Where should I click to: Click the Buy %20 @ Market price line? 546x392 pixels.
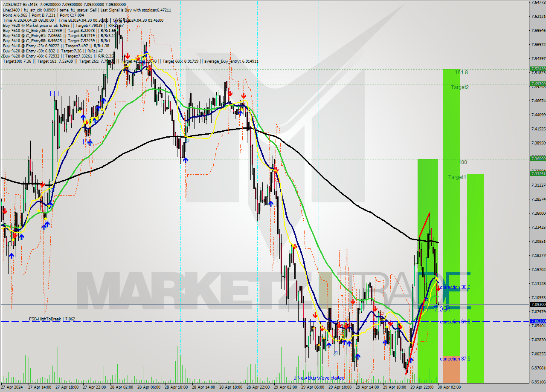click(63, 26)
